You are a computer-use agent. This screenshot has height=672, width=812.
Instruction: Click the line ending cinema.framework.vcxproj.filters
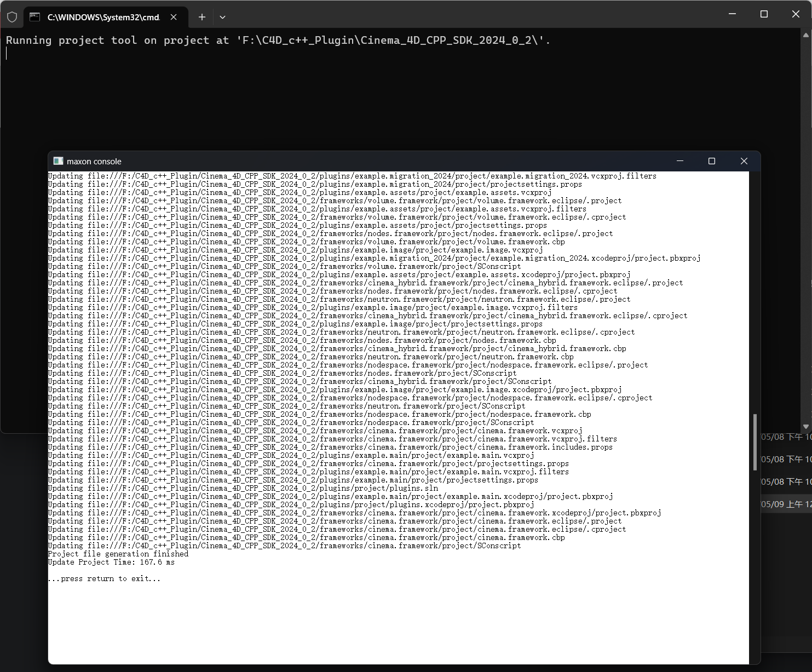click(333, 439)
